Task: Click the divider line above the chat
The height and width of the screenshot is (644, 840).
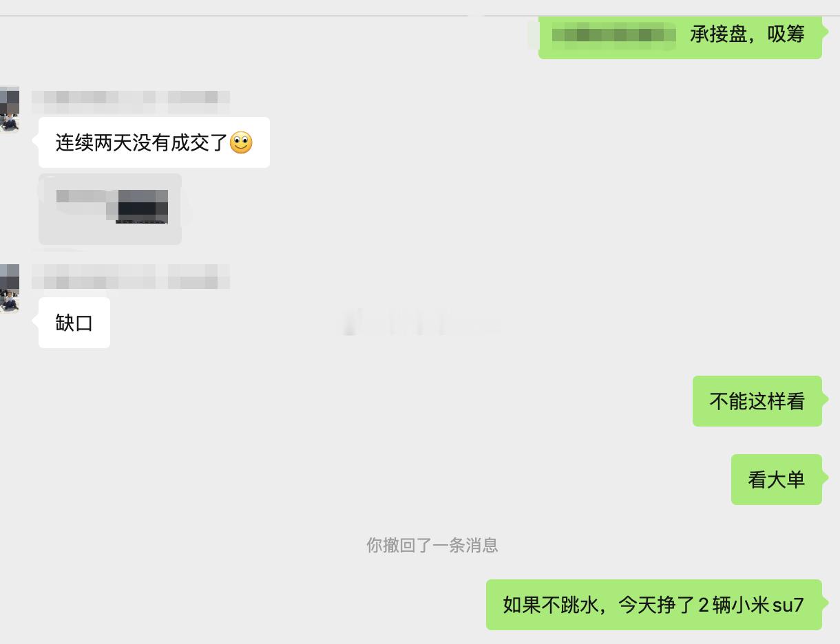Action: (420, 15)
